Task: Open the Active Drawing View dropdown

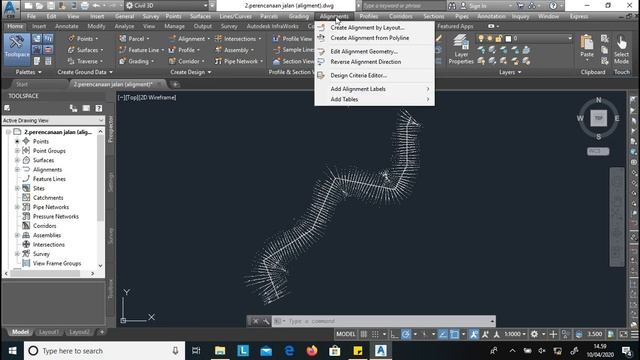Action: [53, 120]
